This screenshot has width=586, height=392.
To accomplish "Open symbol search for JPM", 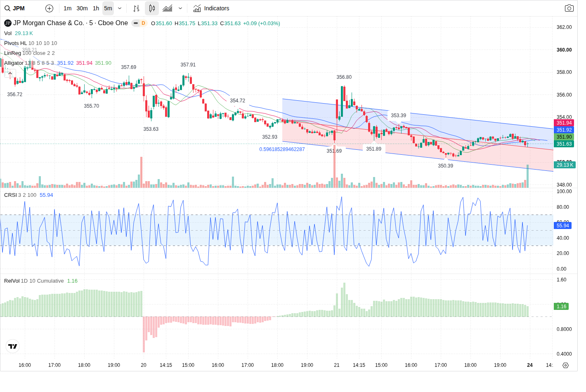I will point(15,8).
